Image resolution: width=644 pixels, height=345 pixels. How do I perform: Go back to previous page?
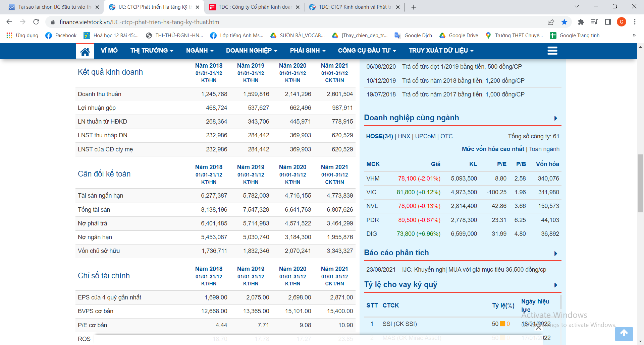click(x=9, y=22)
